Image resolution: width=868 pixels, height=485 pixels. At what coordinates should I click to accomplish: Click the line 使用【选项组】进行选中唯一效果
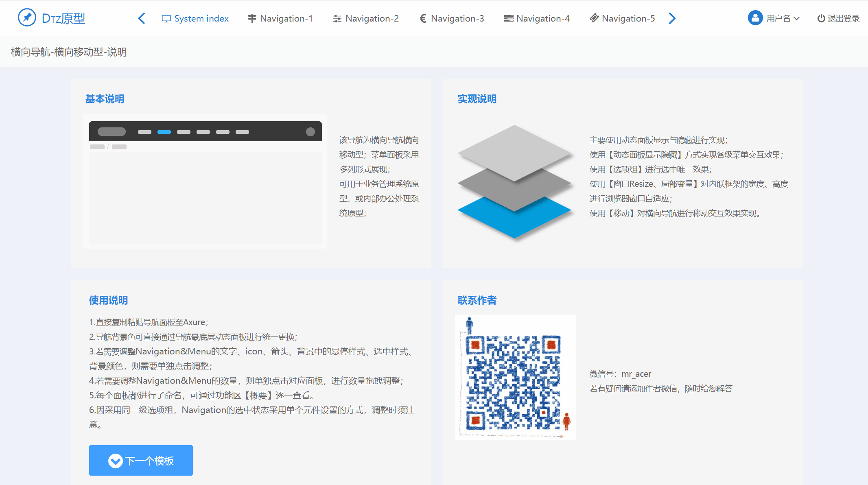click(651, 169)
